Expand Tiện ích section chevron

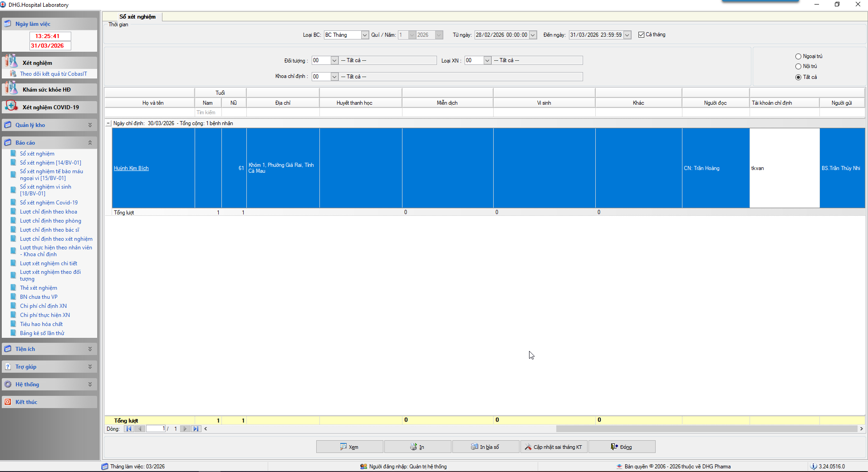click(x=90, y=349)
